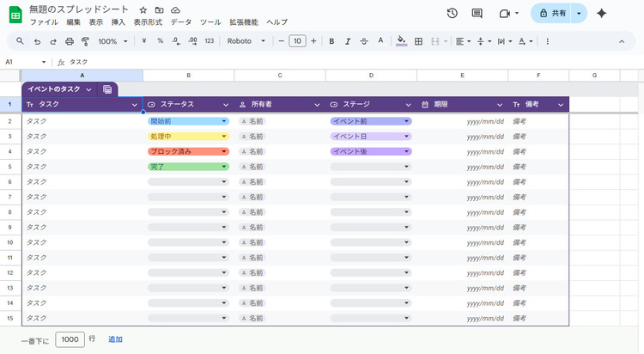Open the 期限 column header dropdown
The image size is (644, 354).
500,105
